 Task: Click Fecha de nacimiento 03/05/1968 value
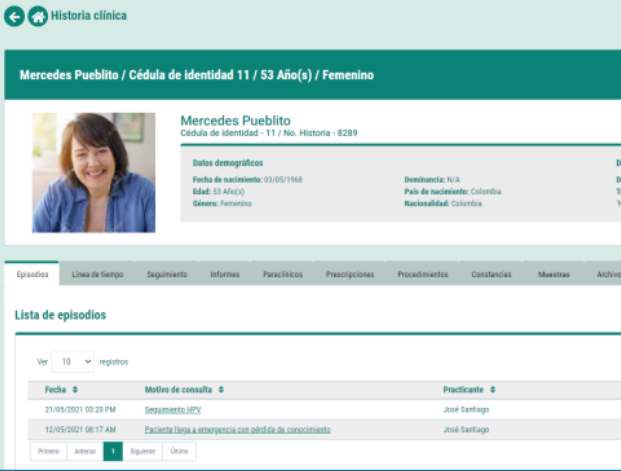point(283,180)
